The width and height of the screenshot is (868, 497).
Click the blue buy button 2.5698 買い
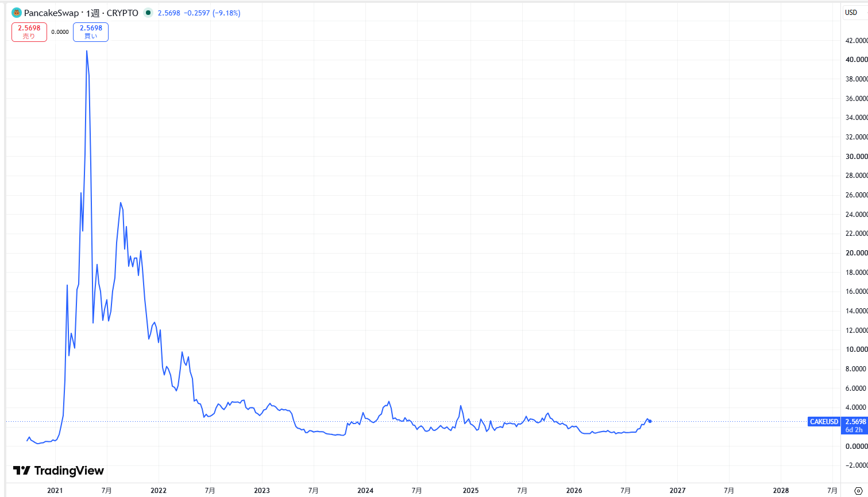(91, 32)
